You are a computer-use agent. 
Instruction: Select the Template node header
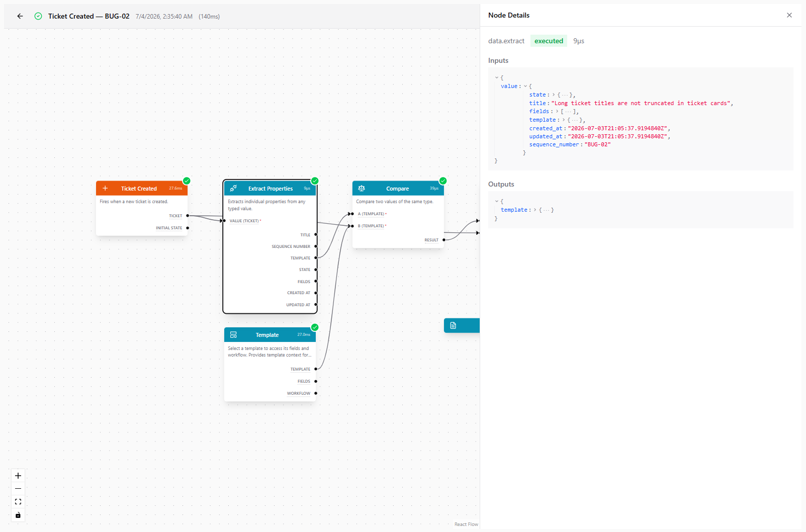click(x=270, y=335)
